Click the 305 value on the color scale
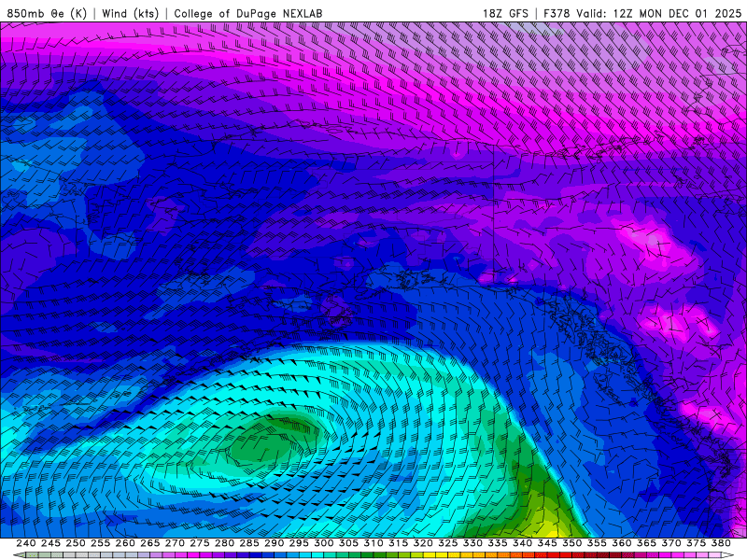 tap(348, 543)
